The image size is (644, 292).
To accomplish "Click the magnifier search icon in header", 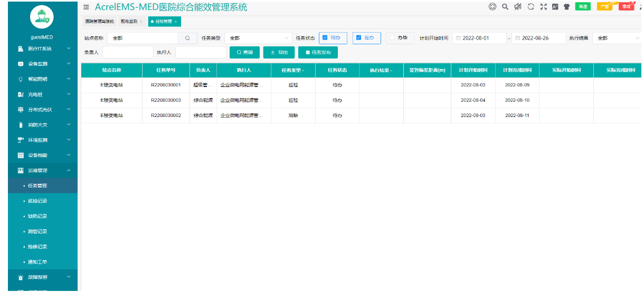I will 505,7.
